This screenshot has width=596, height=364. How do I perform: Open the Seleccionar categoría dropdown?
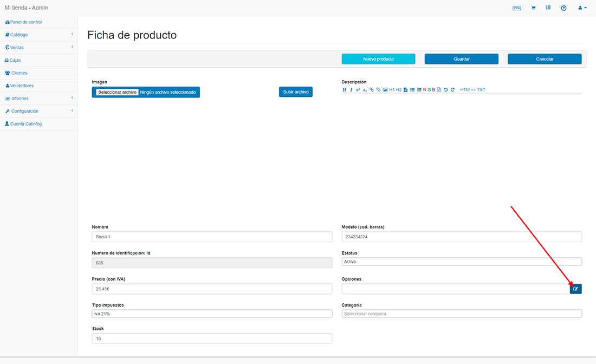(x=462, y=314)
